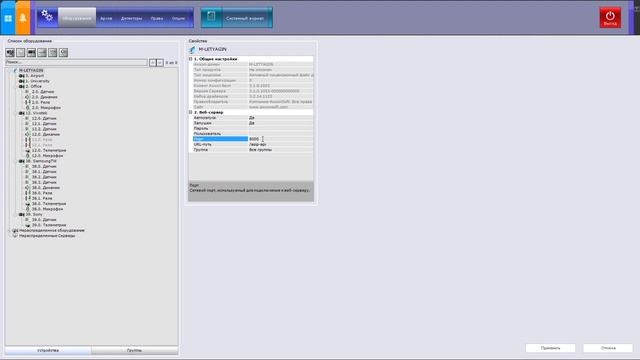Collapse the 39. Sony camera node
This screenshot has width=640, height=360.
tap(16, 214)
